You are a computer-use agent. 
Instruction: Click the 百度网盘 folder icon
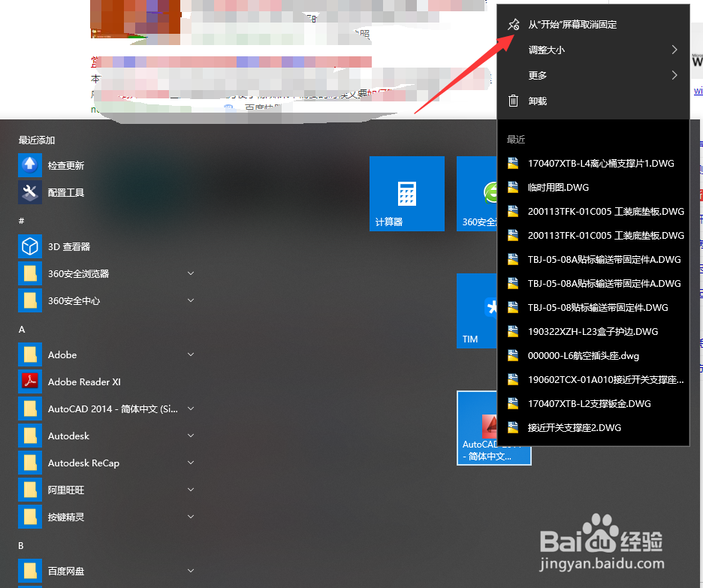(x=30, y=571)
